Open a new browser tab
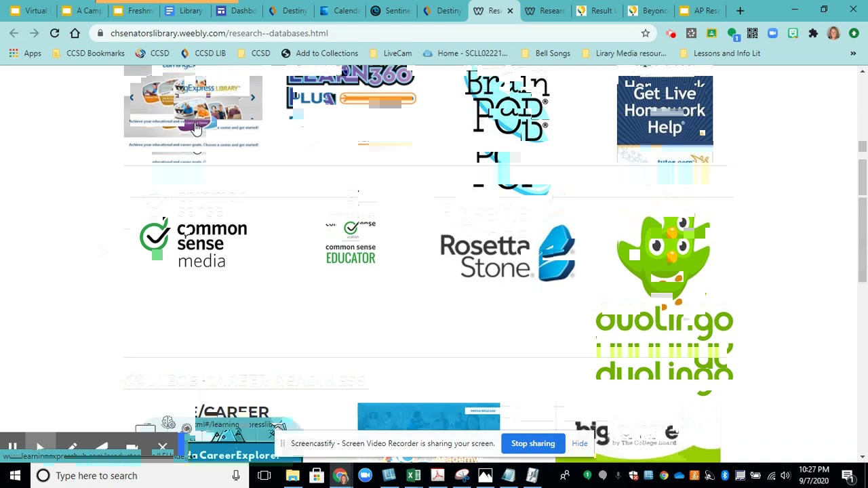868x488 pixels. pos(740,11)
